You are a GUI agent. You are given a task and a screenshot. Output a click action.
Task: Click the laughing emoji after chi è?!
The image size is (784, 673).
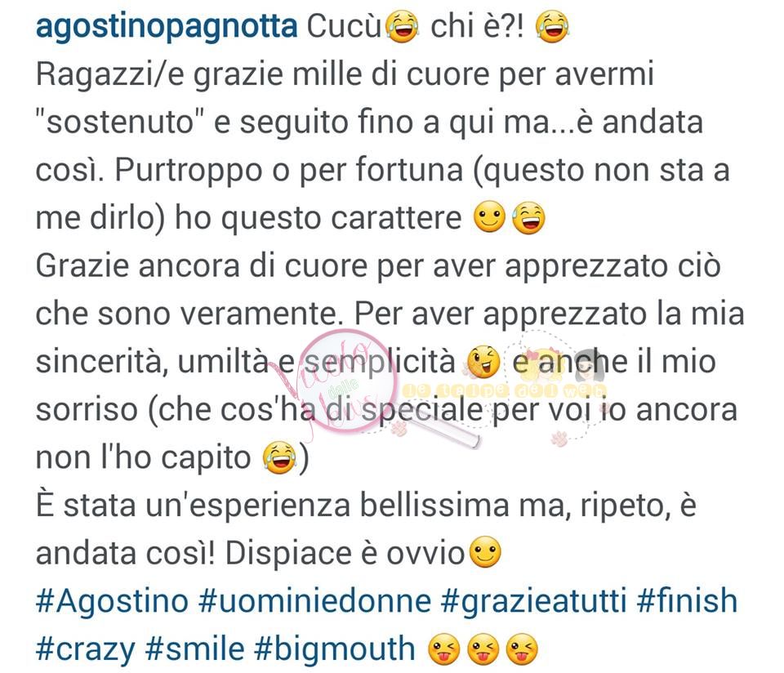(x=552, y=28)
